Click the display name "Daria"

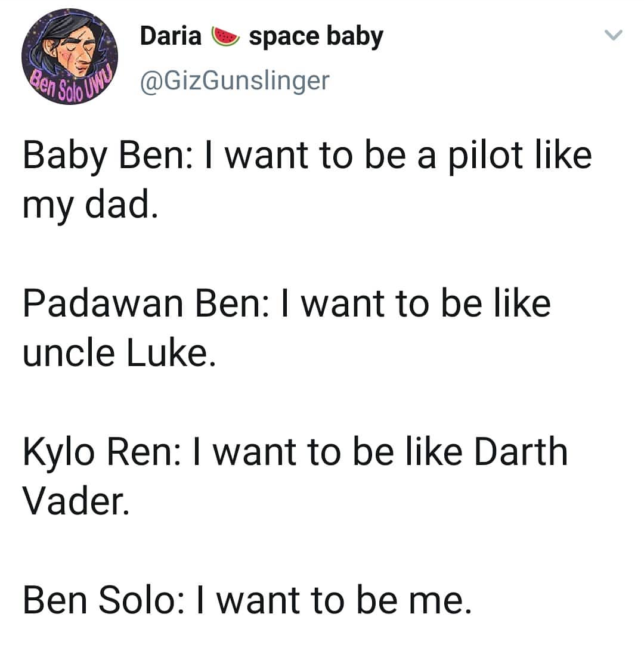[x=171, y=36]
